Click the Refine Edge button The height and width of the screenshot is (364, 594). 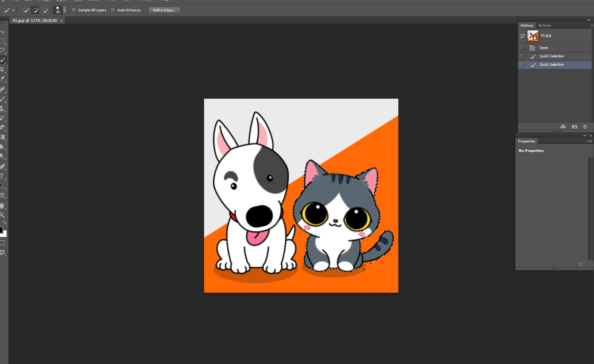(x=164, y=10)
